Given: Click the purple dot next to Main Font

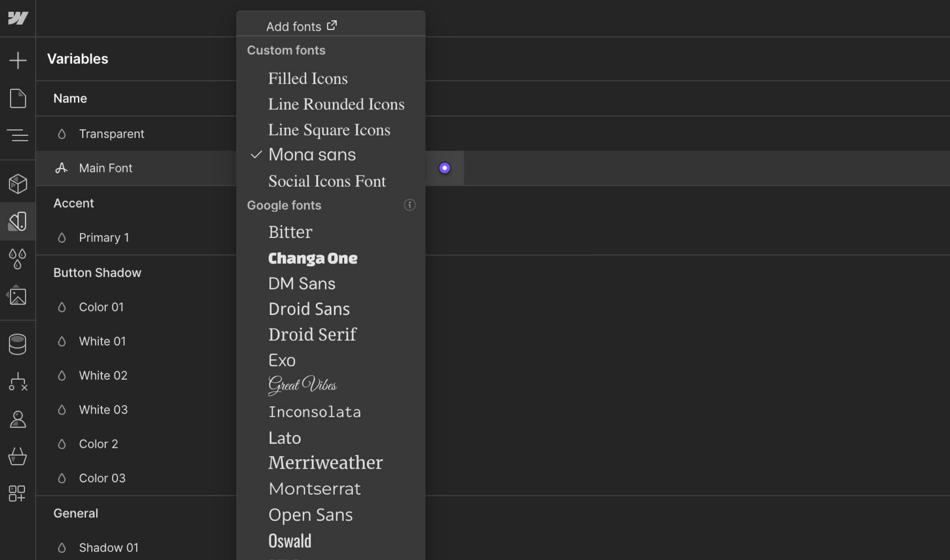Looking at the screenshot, I should 445,168.
